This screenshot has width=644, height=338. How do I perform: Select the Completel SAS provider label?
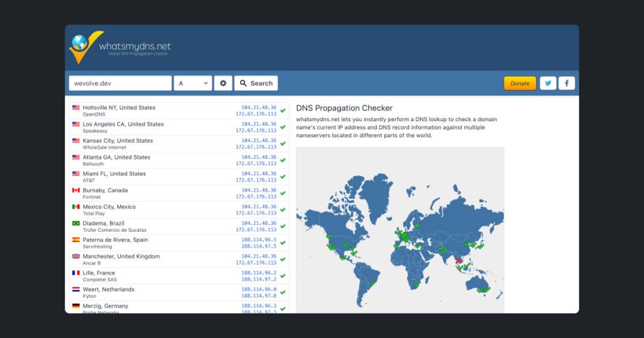pyautogui.click(x=100, y=280)
